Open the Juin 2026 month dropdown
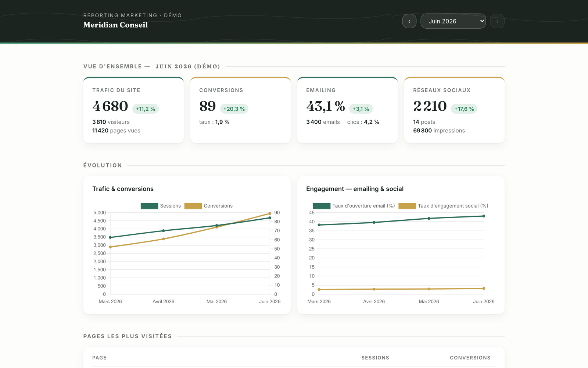The width and height of the screenshot is (588, 368). (x=453, y=21)
